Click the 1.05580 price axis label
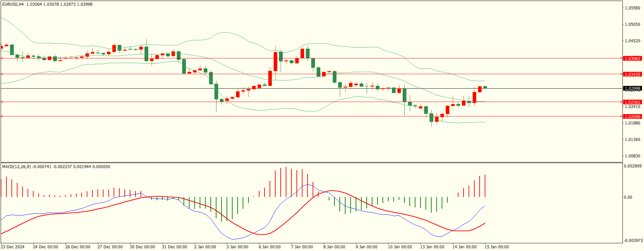This screenshot has width=644, height=251. tap(633, 8)
